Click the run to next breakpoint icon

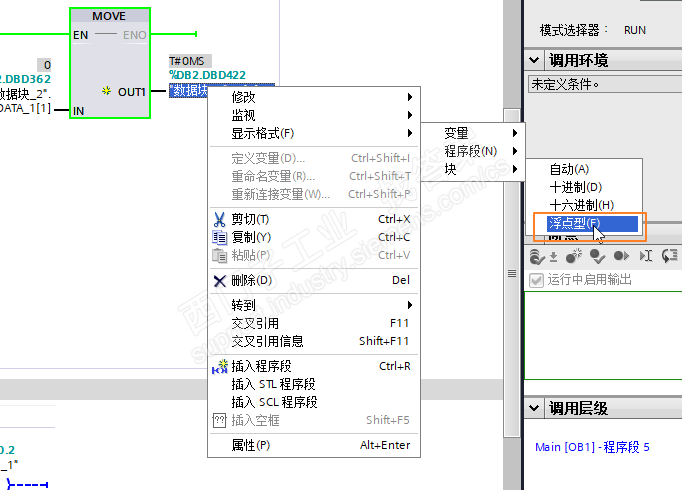point(621,256)
